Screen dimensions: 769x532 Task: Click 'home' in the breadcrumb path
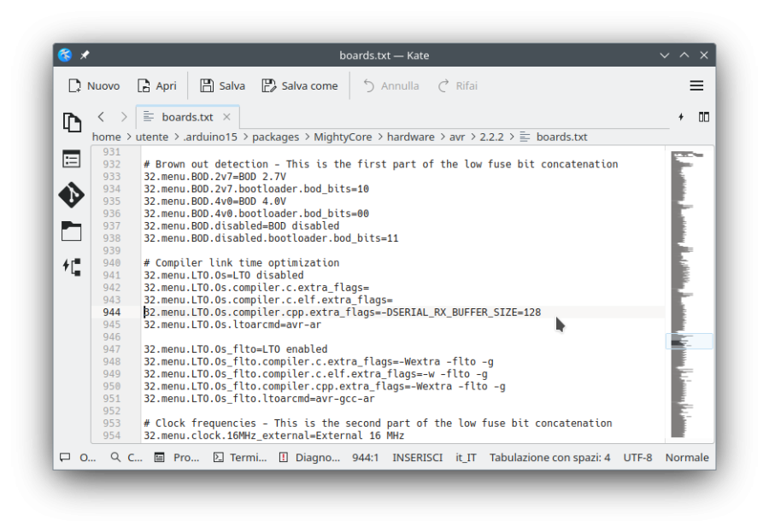[x=107, y=137]
